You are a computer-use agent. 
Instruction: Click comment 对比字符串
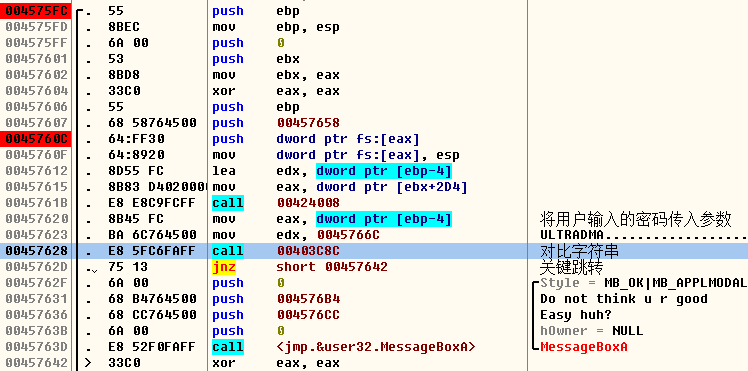click(x=579, y=251)
